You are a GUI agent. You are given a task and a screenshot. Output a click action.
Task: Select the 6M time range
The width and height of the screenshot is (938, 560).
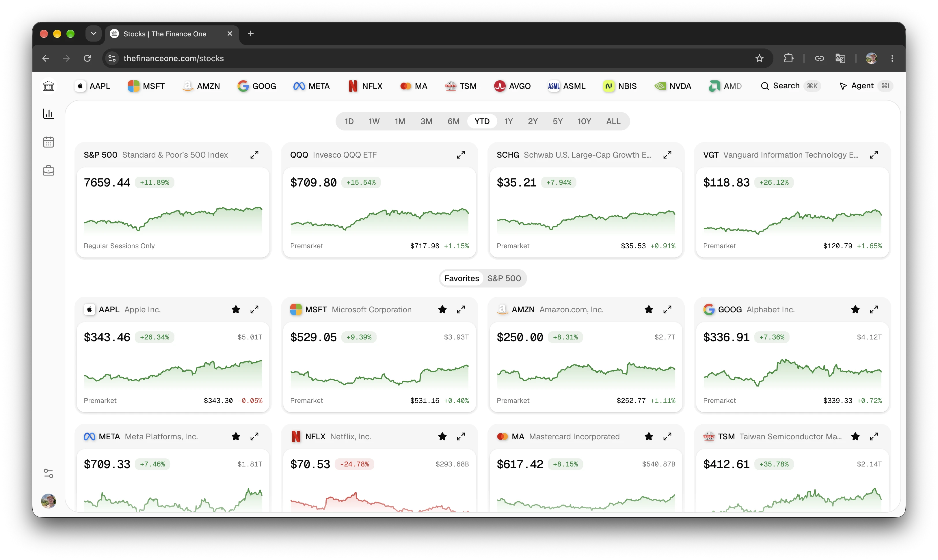453,121
